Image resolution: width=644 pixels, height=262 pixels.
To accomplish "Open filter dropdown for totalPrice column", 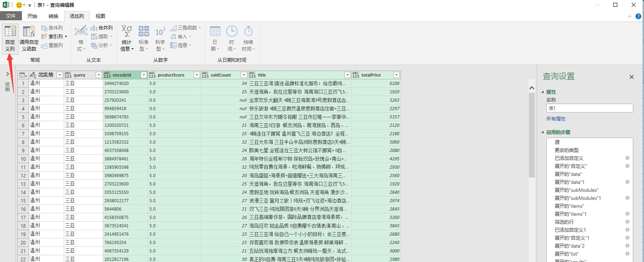I will 397,75.
